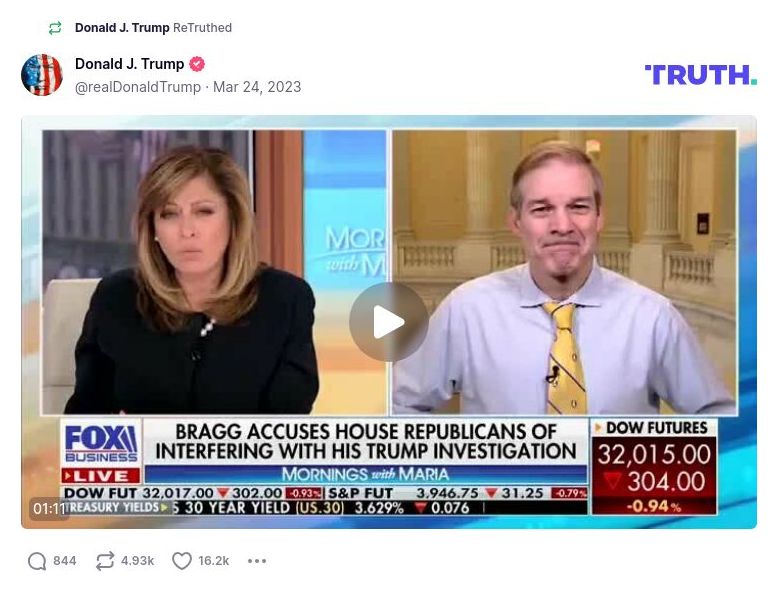778x591 pixels.
Task: Like the post with the heart icon
Action: (x=182, y=561)
